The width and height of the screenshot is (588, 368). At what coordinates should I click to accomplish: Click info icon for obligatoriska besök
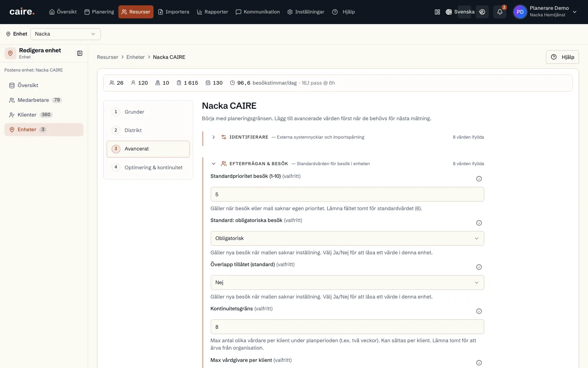pyautogui.click(x=479, y=223)
